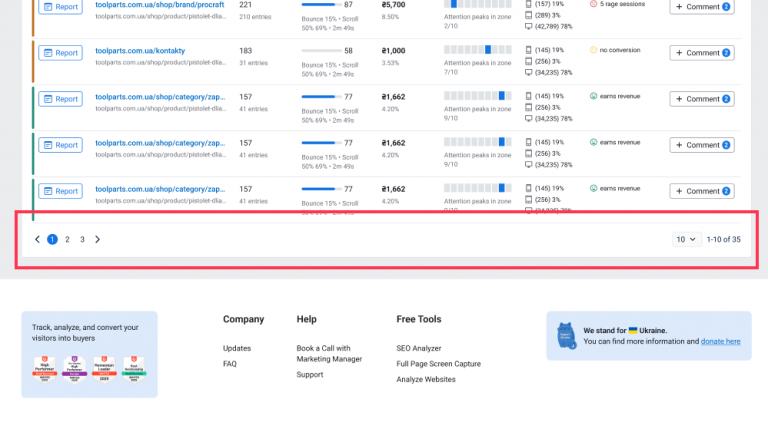Click the attention zone heatmap for zone 7/10
The width and height of the screenshot is (768, 432).
click(x=478, y=50)
